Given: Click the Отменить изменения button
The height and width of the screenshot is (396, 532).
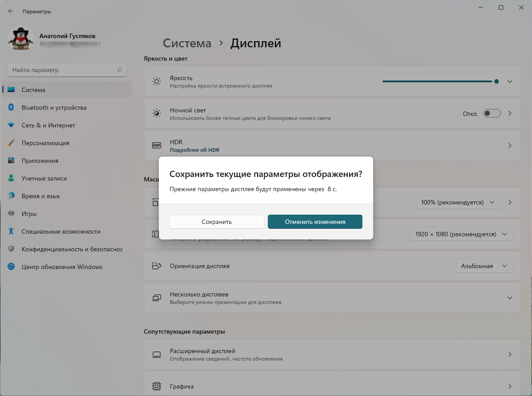Looking at the screenshot, I should click(x=315, y=222).
